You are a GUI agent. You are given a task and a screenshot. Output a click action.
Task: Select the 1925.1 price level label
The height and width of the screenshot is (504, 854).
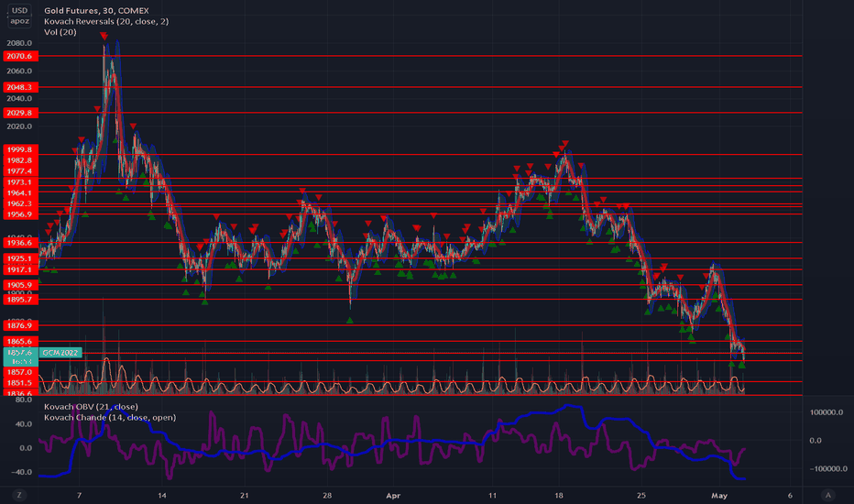pos(19,258)
